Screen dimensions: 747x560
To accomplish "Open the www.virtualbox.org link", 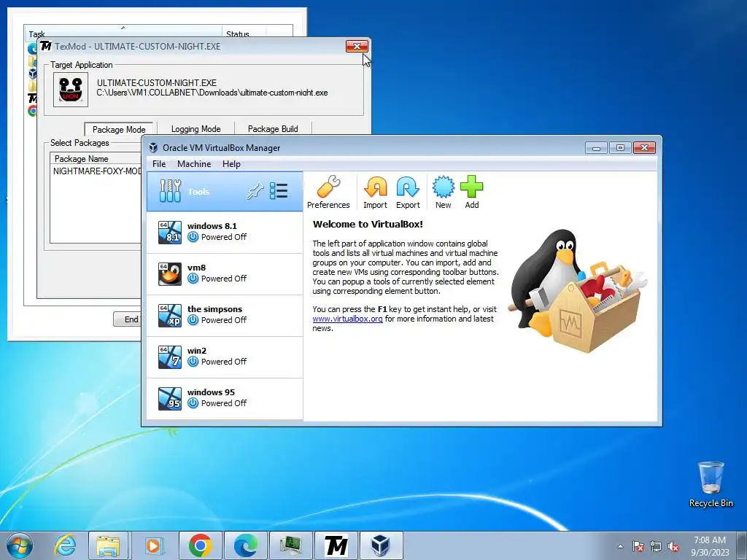I will (347, 319).
